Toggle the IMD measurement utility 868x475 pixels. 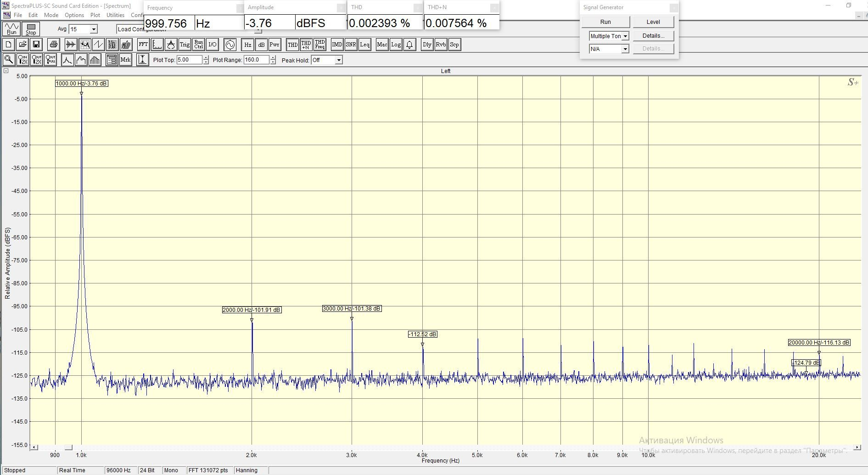337,45
